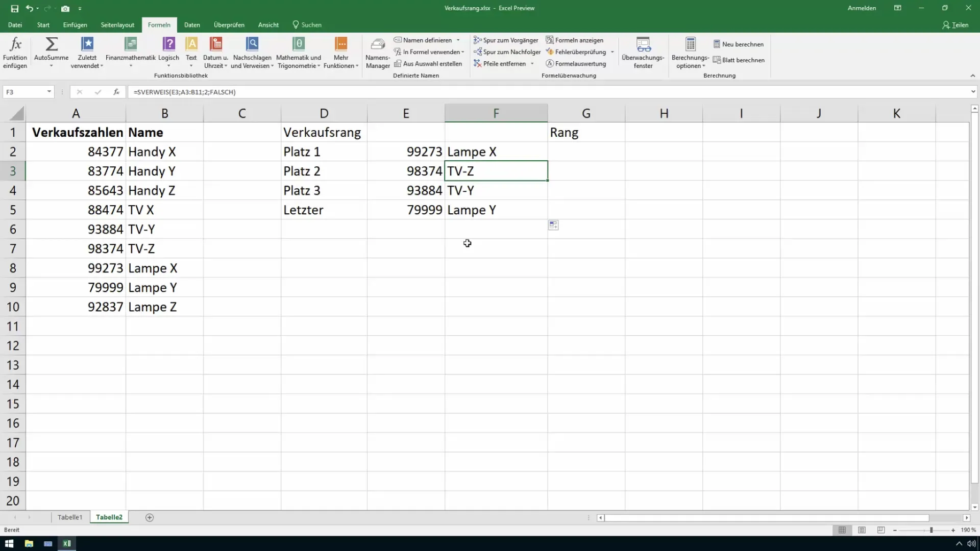Collapse the ribbon

click(972, 76)
